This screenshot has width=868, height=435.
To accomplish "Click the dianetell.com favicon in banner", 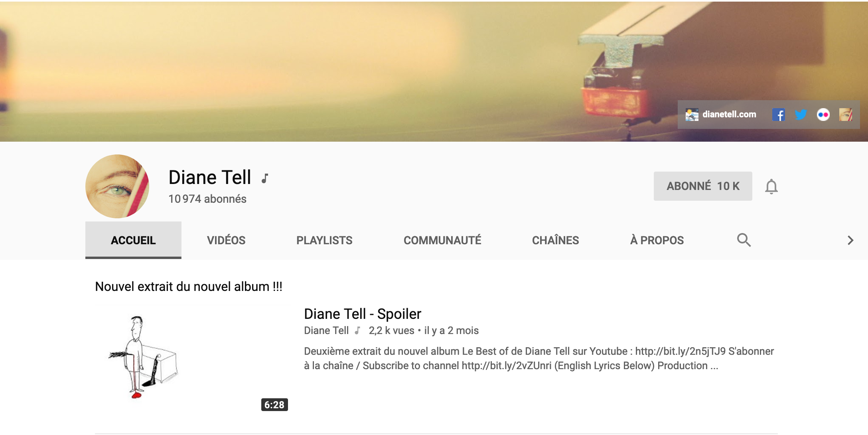I will [692, 115].
